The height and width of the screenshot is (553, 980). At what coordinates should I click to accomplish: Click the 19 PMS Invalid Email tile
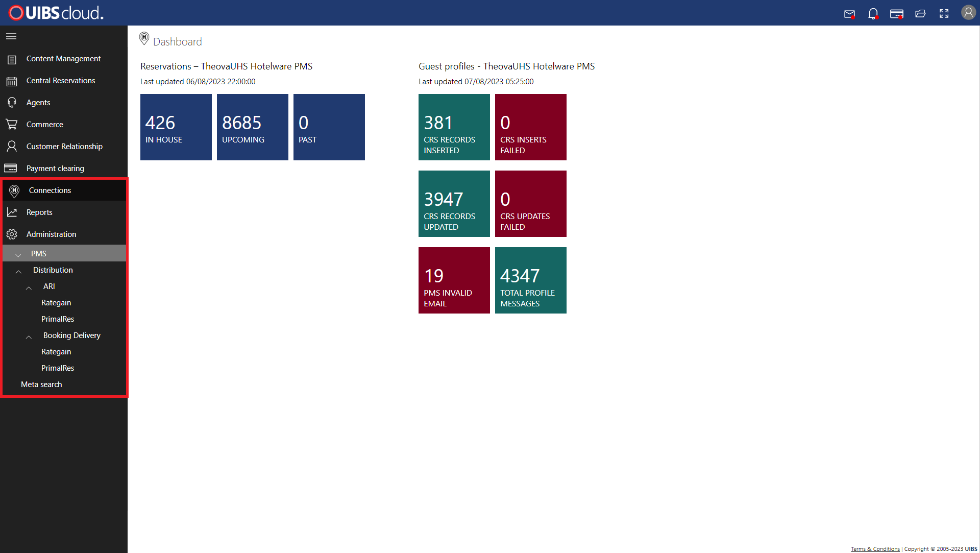454,280
